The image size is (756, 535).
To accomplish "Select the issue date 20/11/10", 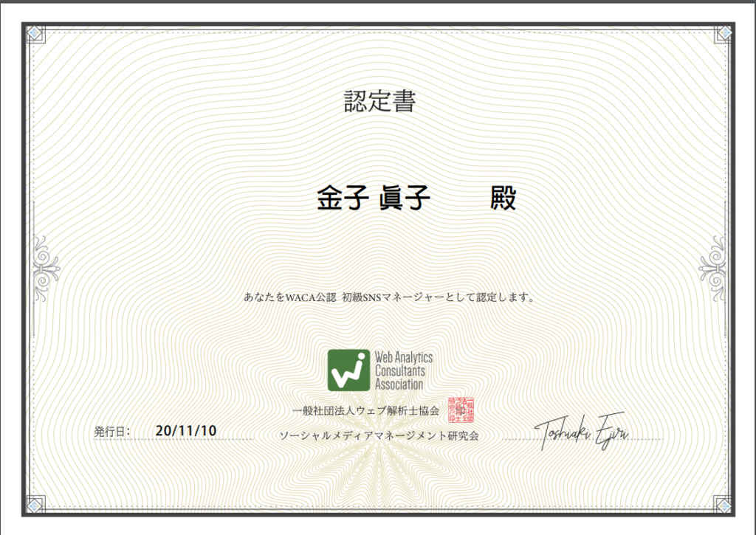I will pos(186,431).
